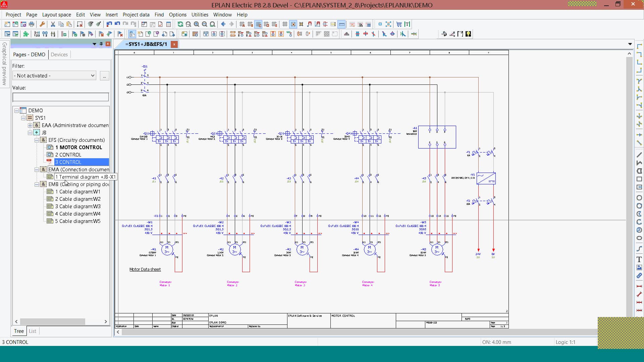Image resolution: width=644 pixels, height=362 pixels.
Task: Select the Text tool on right toolbar
Action: [x=640, y=259]
